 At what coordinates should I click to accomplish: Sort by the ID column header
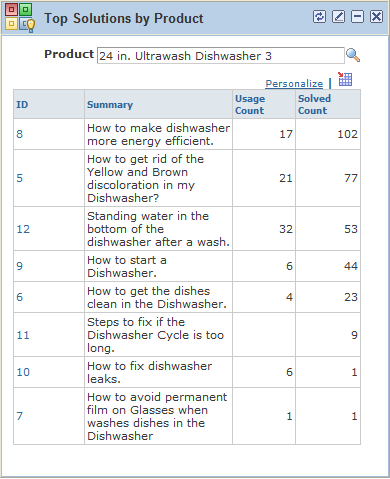22,105
